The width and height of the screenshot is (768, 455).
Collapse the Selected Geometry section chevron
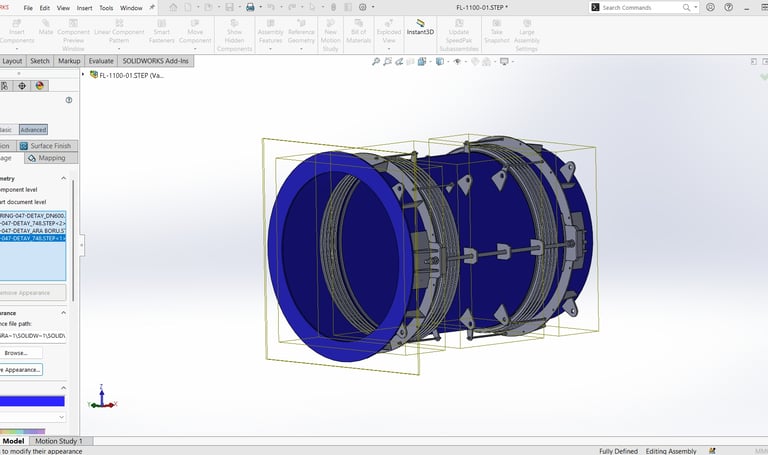pos(64,178)
